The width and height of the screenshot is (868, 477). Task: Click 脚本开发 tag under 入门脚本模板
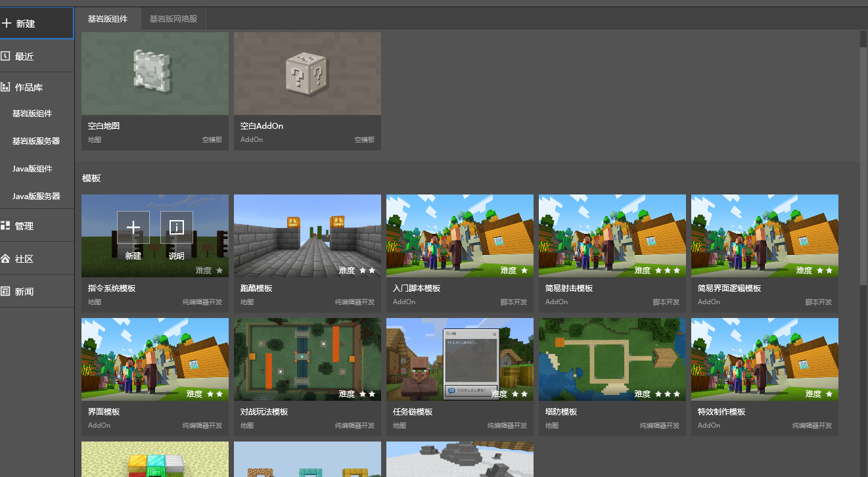(514, 302)
